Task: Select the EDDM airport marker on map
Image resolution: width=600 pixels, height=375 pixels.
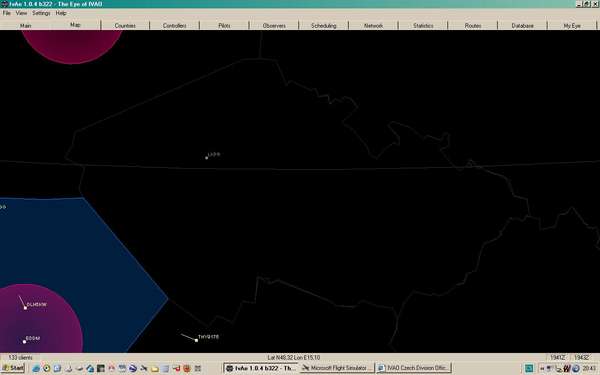Action: [24, 341]
